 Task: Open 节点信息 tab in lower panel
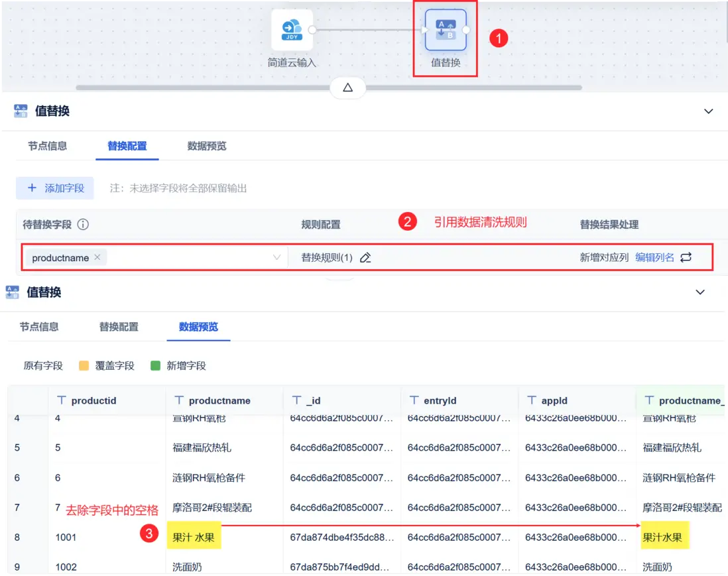[x=39, y=327]
